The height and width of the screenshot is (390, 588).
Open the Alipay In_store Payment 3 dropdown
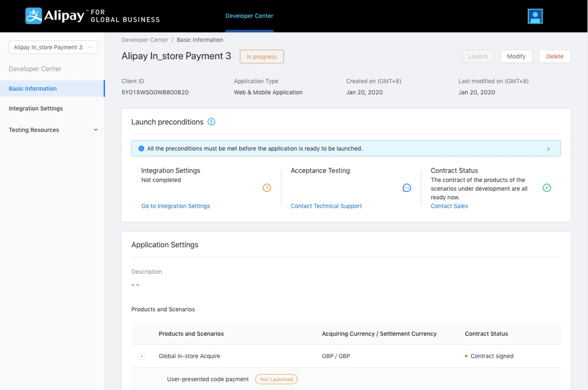53,47
